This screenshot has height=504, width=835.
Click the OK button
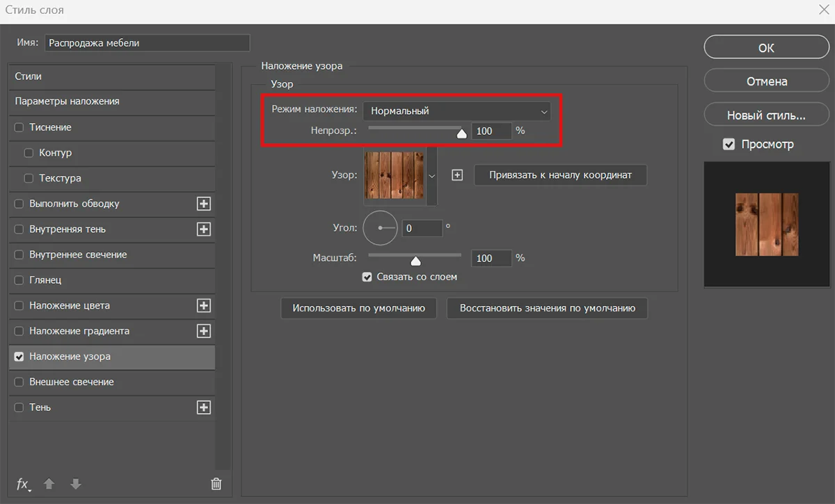pos(766,48)
